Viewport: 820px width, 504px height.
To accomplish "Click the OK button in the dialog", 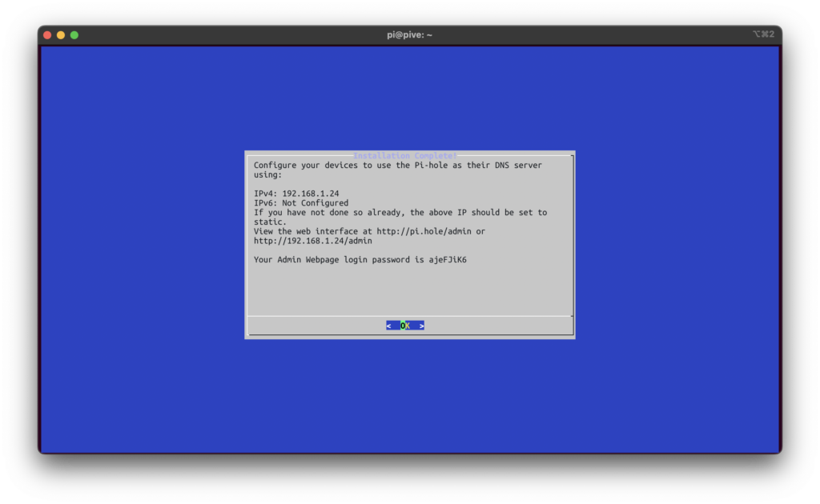I will [404, 325].
